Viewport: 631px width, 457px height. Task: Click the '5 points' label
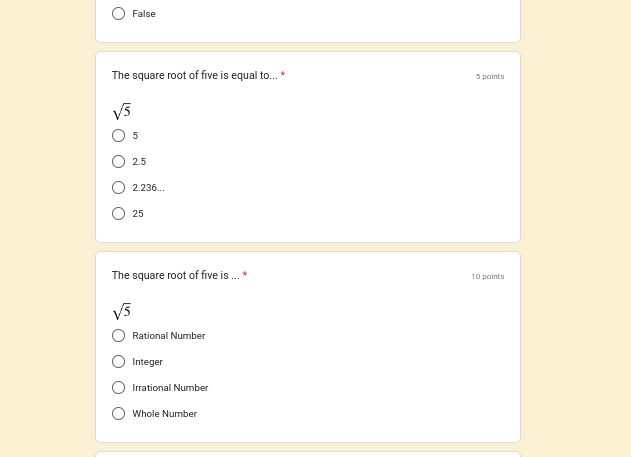pyautogui.click(x=490, y=77)
